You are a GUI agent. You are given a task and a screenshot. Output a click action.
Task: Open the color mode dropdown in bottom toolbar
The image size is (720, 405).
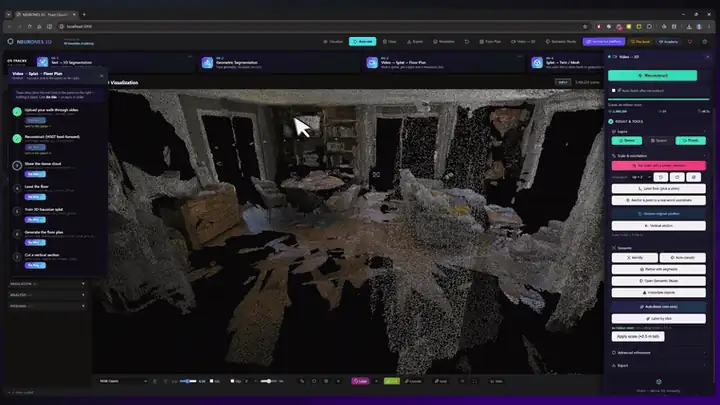(123, 381)
